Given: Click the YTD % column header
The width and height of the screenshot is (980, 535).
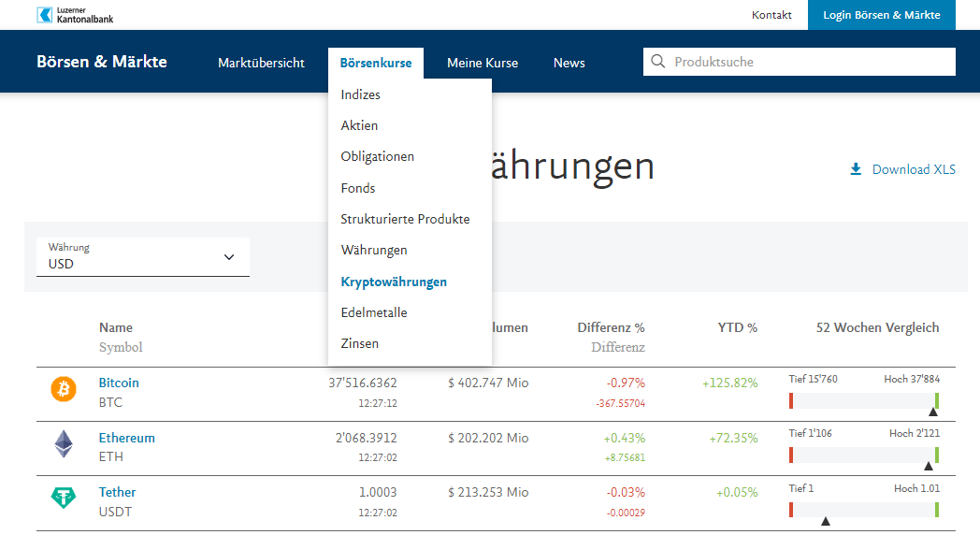Looking at the screenshot, I should [x=738, y=327].
